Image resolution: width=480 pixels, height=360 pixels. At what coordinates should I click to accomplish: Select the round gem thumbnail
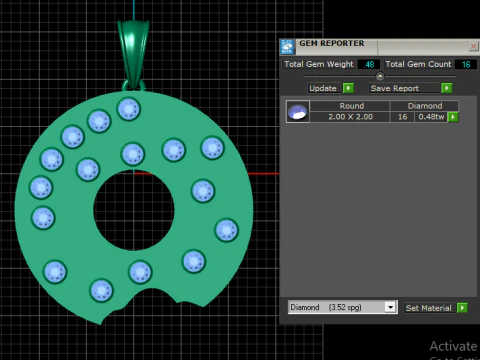coord(298,112)
